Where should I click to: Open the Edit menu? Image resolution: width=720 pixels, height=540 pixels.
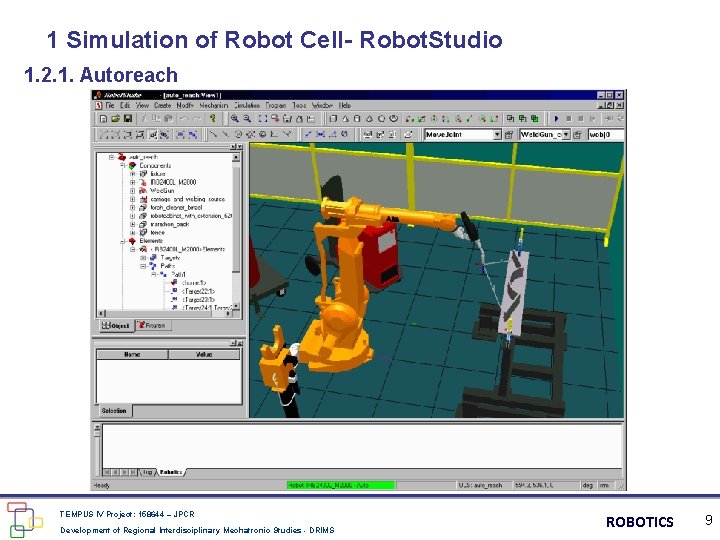coord(125,105)
